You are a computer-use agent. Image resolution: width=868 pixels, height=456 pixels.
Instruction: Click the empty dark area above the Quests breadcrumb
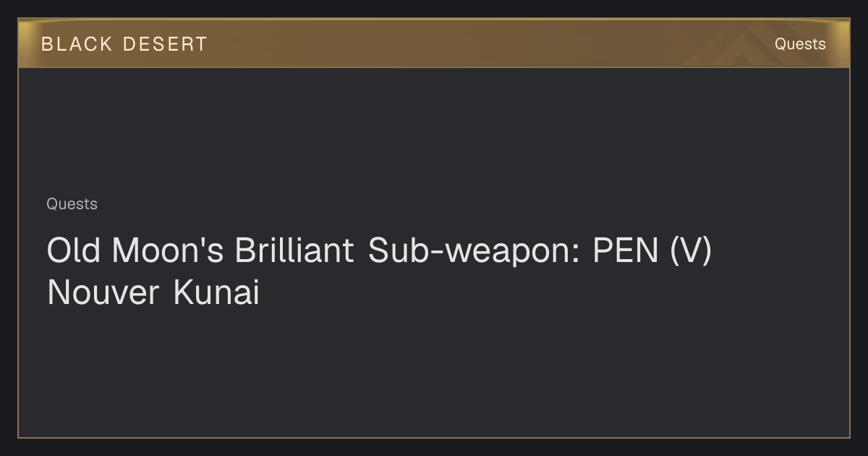click(434, 130)
